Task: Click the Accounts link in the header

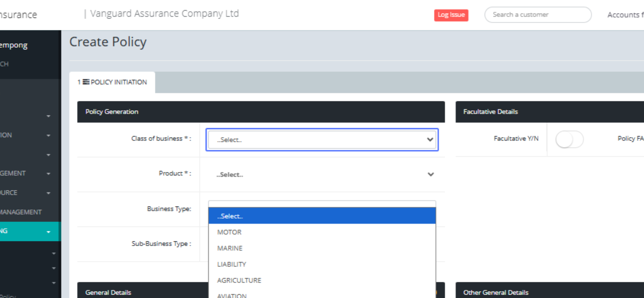Action: coord(623,15)
